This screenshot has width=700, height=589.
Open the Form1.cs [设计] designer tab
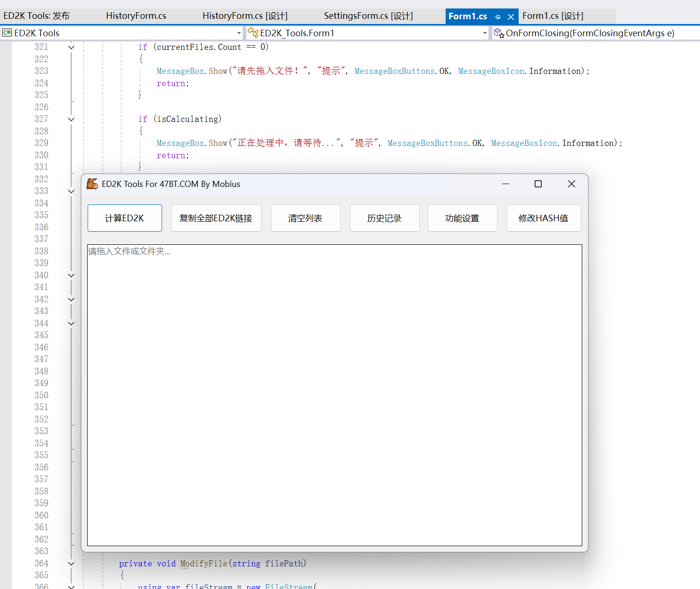(x=553, y=16)
